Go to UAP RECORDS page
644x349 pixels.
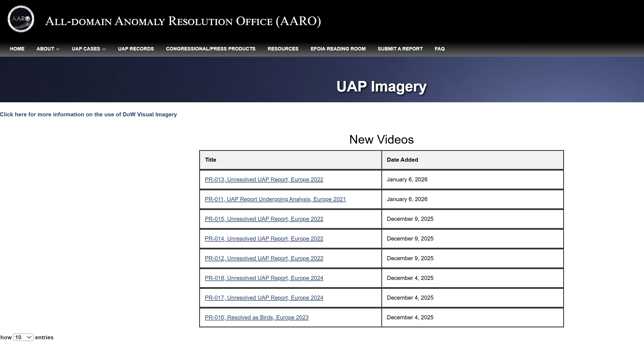[136, 49]
